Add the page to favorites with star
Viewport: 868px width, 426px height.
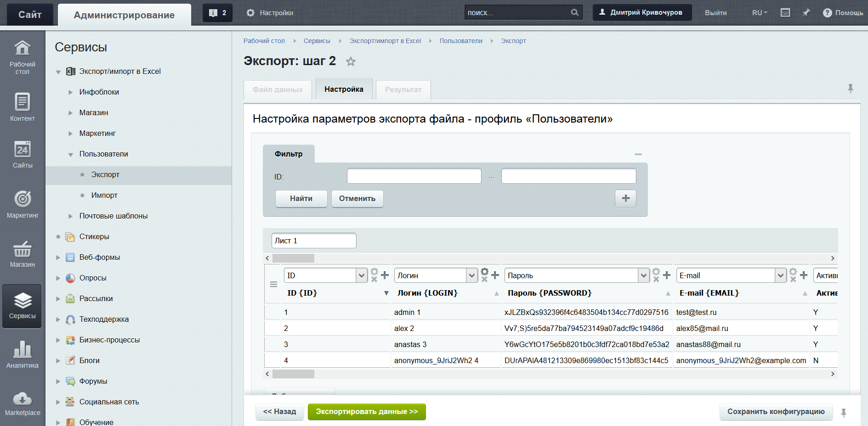pos(351,62)
